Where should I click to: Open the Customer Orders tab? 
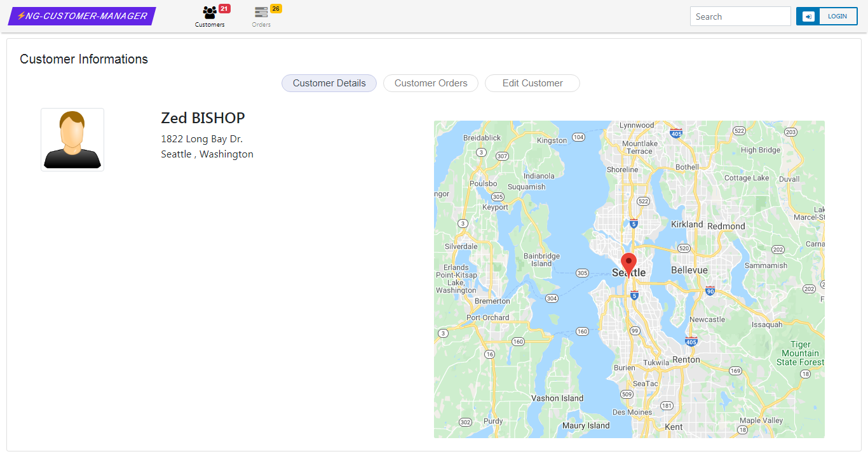[431, 83]
